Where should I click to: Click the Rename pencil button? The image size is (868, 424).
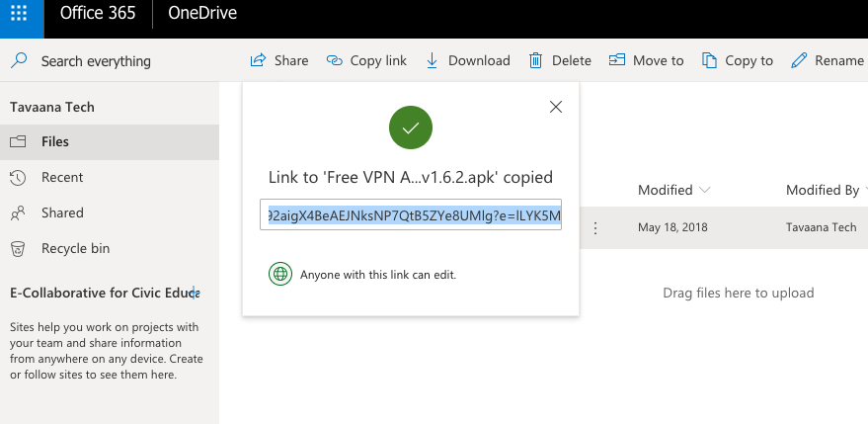(828, 60)
